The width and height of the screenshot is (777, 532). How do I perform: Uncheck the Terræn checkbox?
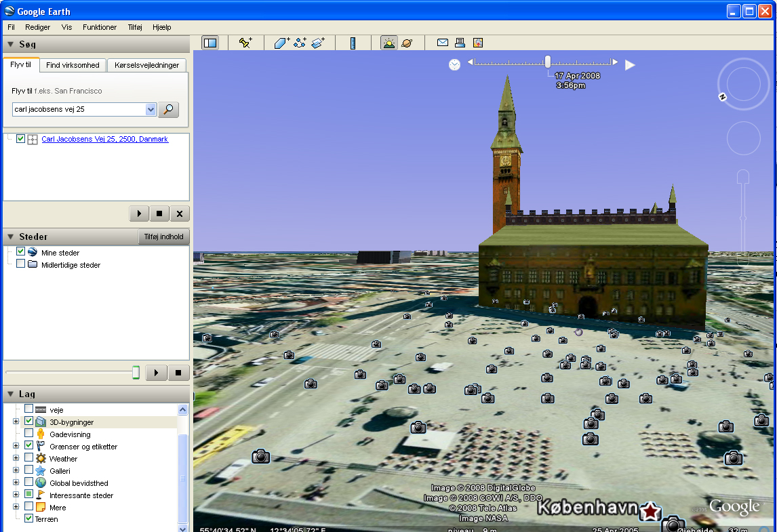28,518
